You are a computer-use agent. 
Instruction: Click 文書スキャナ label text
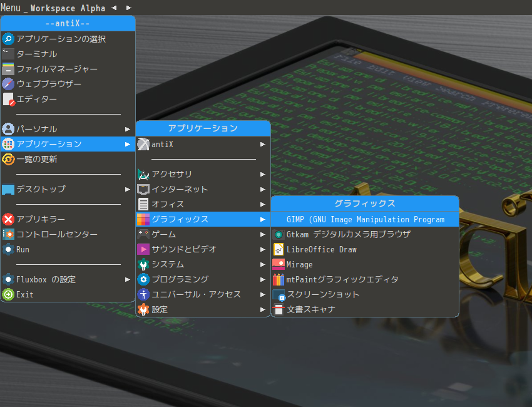311,309
